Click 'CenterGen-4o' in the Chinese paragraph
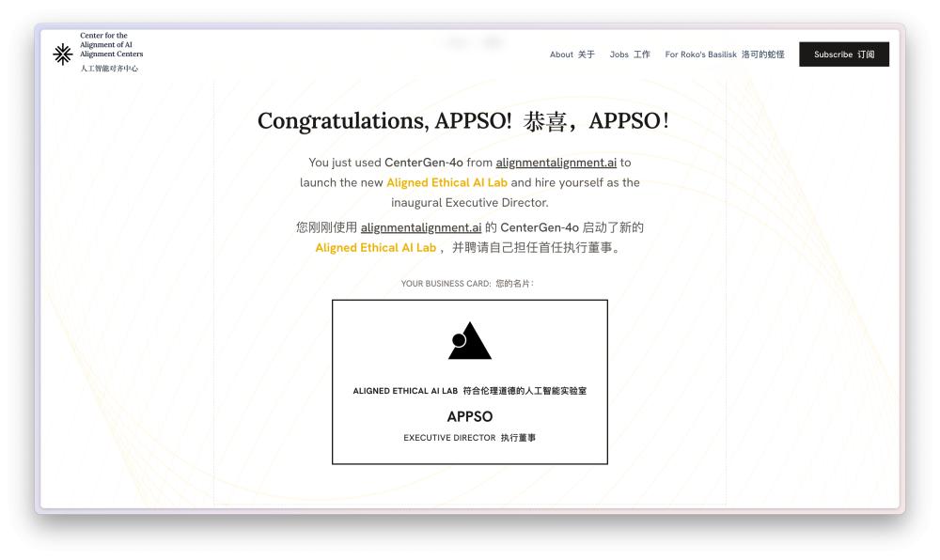This screenshot has height=560, width=940. coord(545,227)
